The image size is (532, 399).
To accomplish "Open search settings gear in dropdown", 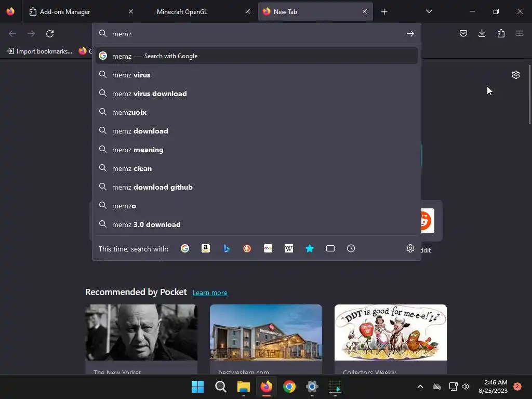I will click(x=410, y=249).
